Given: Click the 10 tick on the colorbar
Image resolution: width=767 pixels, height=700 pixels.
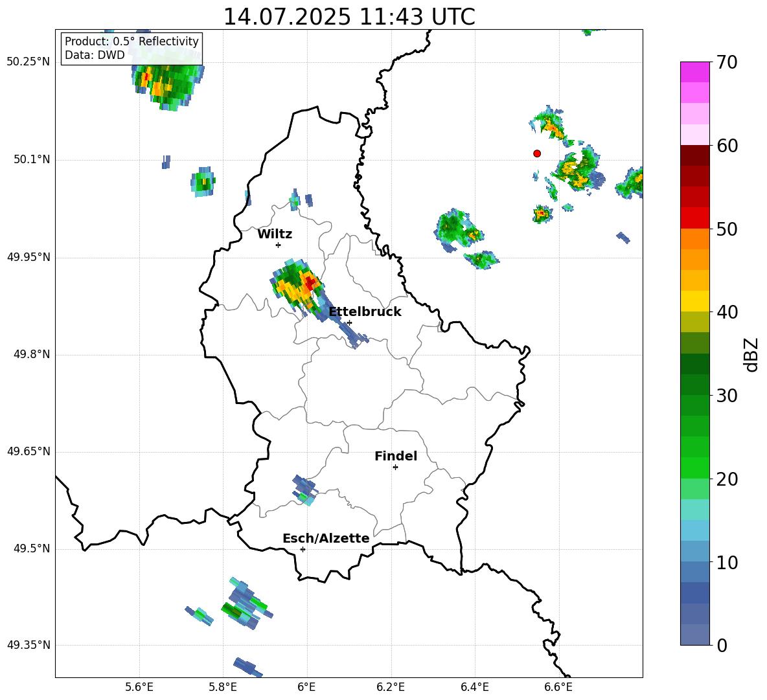Looking at the screenshot, I should (x=727, y=562).
